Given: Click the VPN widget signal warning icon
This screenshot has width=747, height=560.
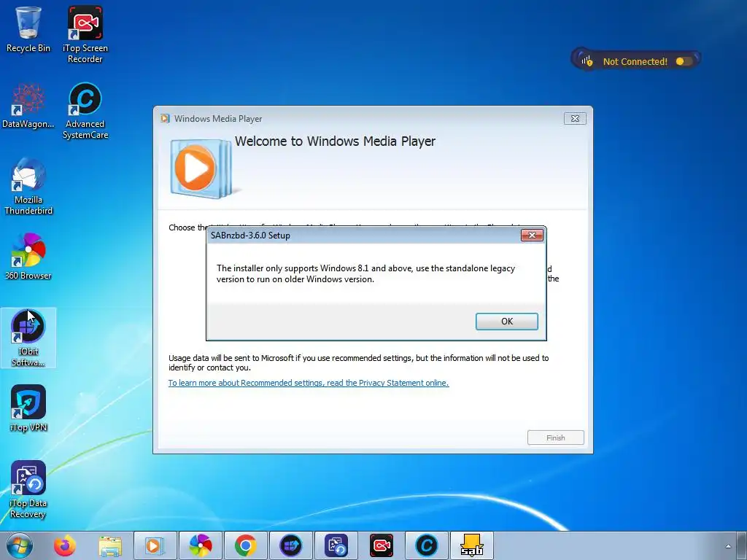Looking at the screenshot, I should click(x=587, y=61).
